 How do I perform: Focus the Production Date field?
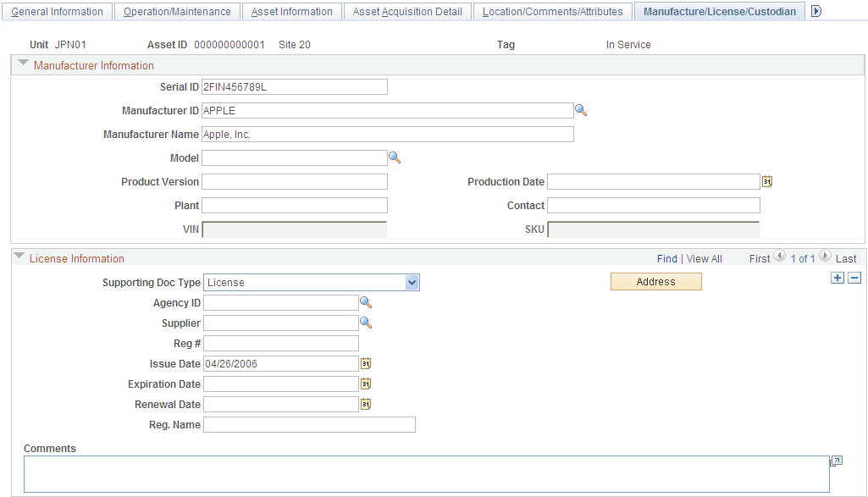(654, 181)
